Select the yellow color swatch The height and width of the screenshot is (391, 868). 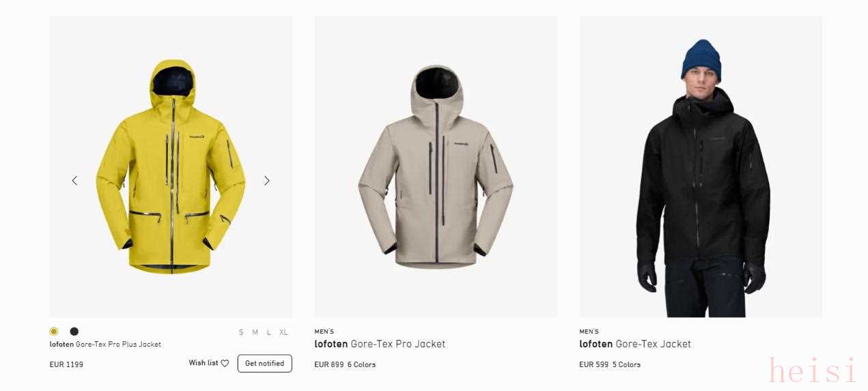(x=54, y=332)
